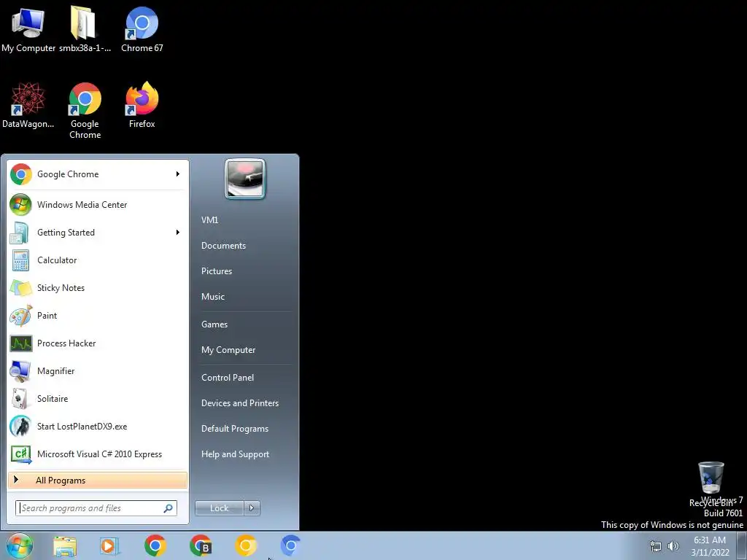Start Process Hacker from Start menu

(x=98, y=343)
